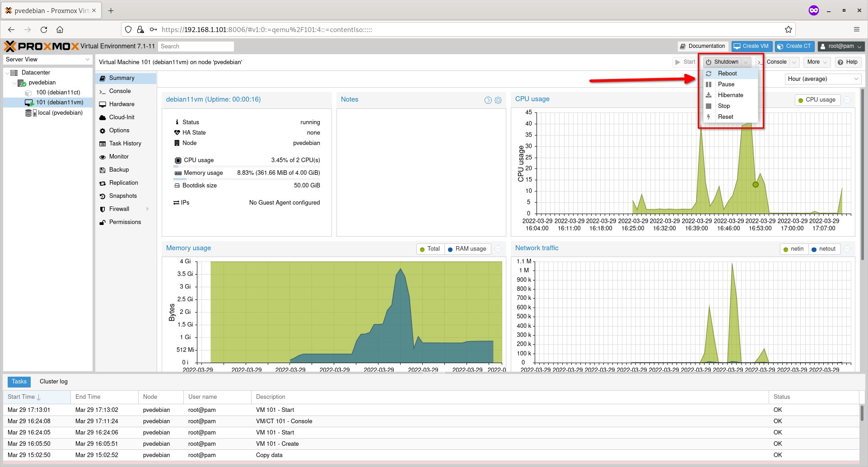
Task: Toggle the RAM usage legend series
Action: [467, 249]
